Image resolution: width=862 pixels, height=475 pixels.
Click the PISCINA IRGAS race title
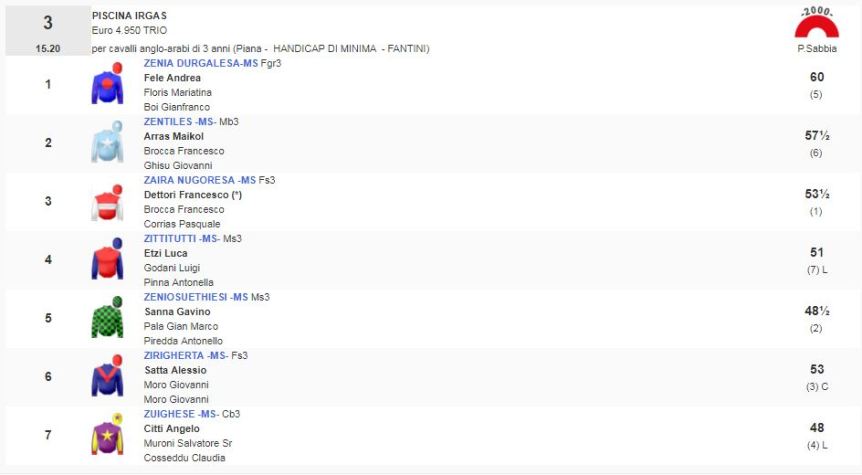coord(129,16)
